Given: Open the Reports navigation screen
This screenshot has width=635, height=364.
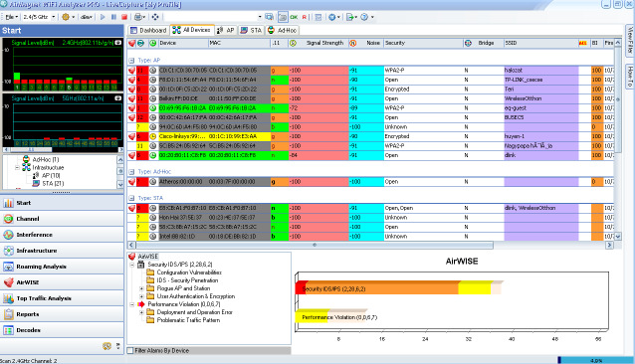Looking at the screenshot, I should pyautogui.click(x=62, y=314).
